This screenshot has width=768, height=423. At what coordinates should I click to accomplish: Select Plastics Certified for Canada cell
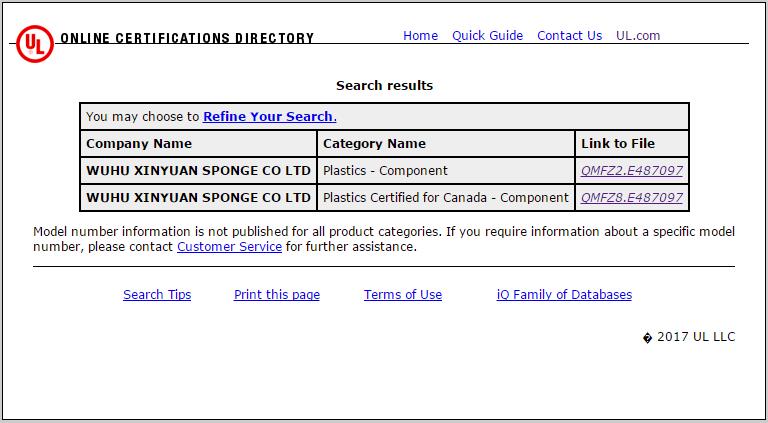point(445,198)
